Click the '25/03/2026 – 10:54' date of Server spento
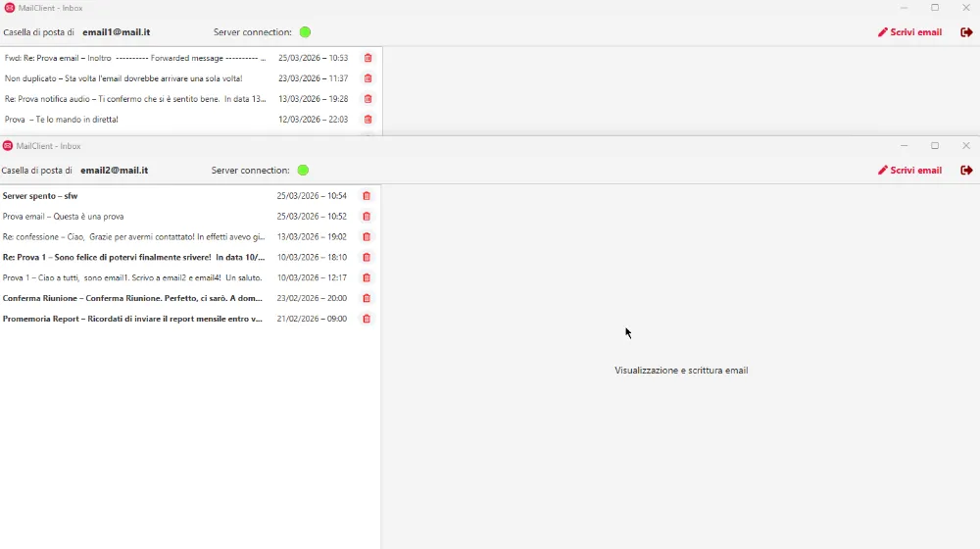Image resolution: width=980 pixels, height=549 pixels. click(312, 196)
